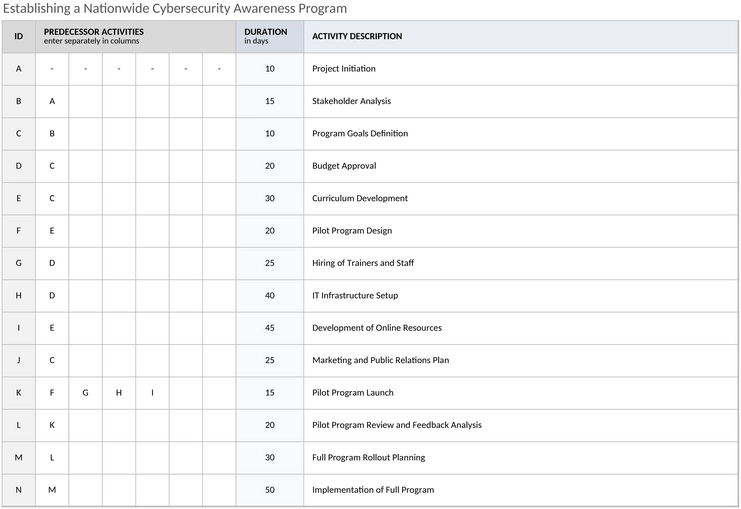Click predecessor 'D' in IT Infrastructure Setup row
741x509 pixels.
(x=52, y=295)
